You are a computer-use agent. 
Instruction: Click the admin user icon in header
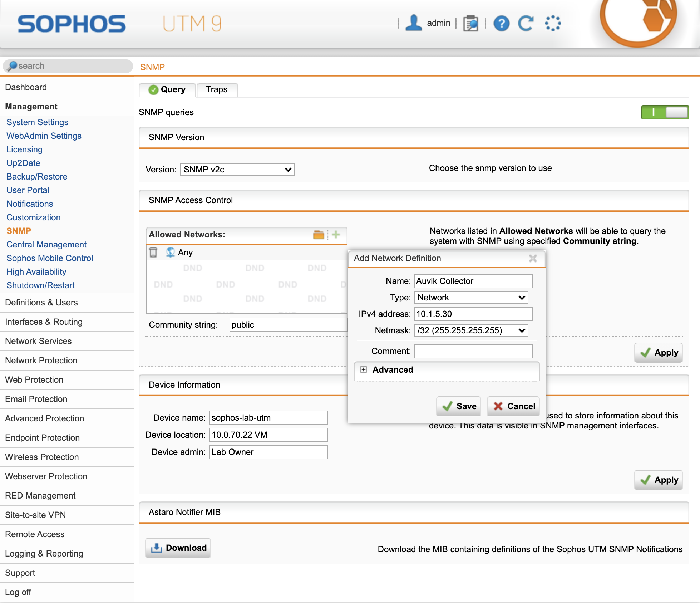click(414, 23)
